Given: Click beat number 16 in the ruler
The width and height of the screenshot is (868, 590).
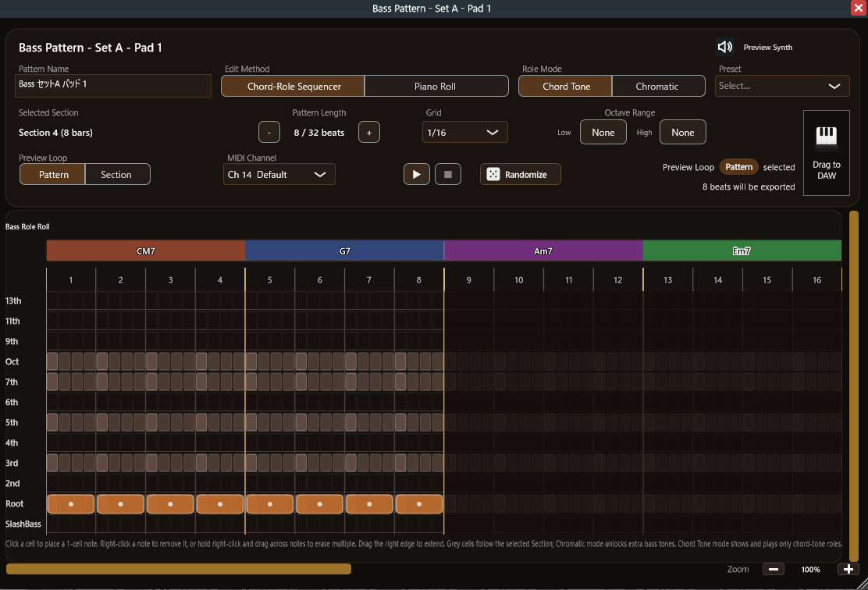Looking at the screenshot, I should click(x=817, y=280).
